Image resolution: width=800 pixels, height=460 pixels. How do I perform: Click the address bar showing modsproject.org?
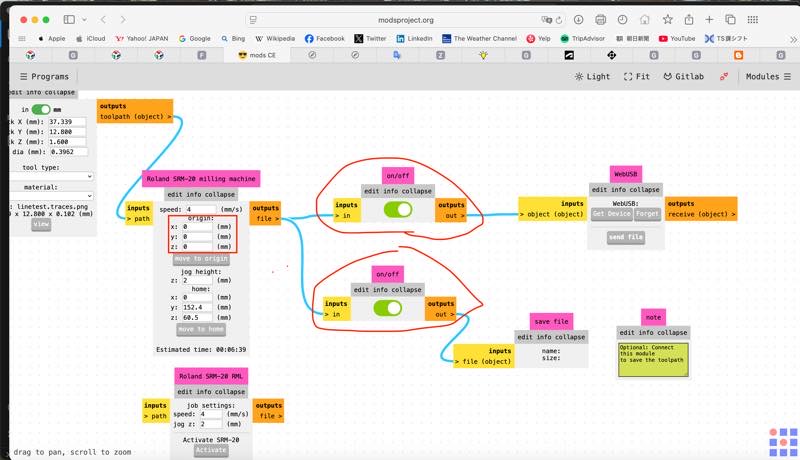406,20
